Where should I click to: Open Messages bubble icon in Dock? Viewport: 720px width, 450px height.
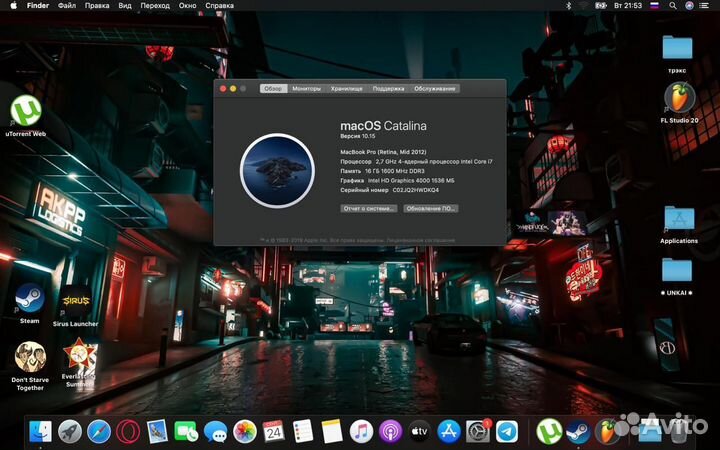215,432
